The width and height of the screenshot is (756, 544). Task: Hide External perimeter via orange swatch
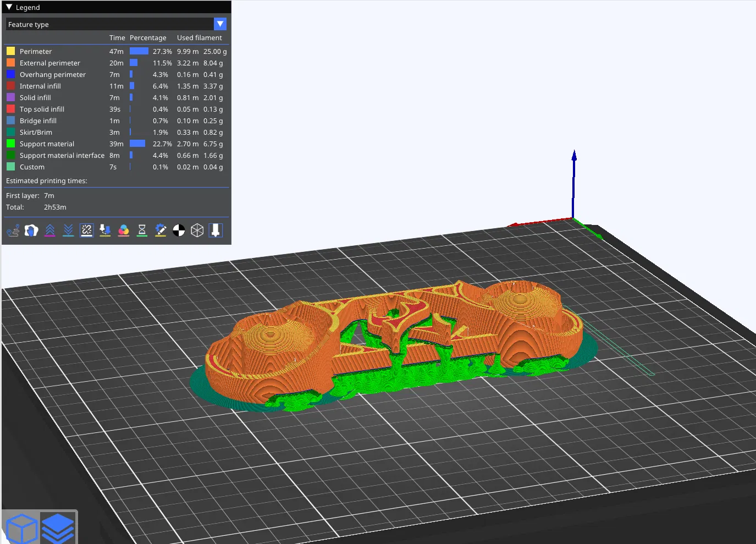click(x=10, y=63)
